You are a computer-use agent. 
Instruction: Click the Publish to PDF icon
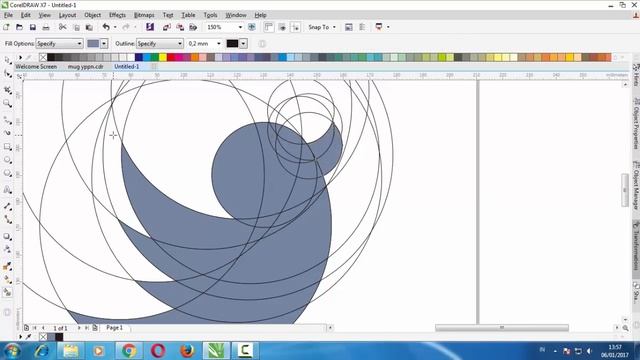(193, 27)
